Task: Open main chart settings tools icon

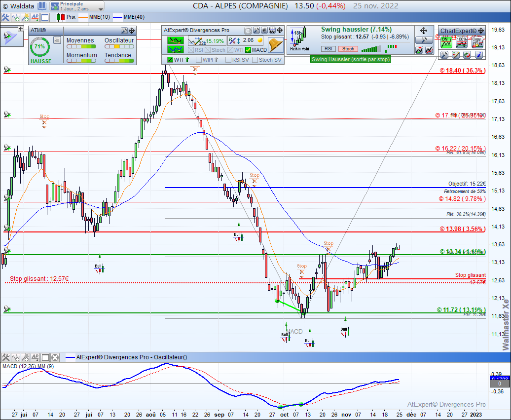Action: pos(5,17)
